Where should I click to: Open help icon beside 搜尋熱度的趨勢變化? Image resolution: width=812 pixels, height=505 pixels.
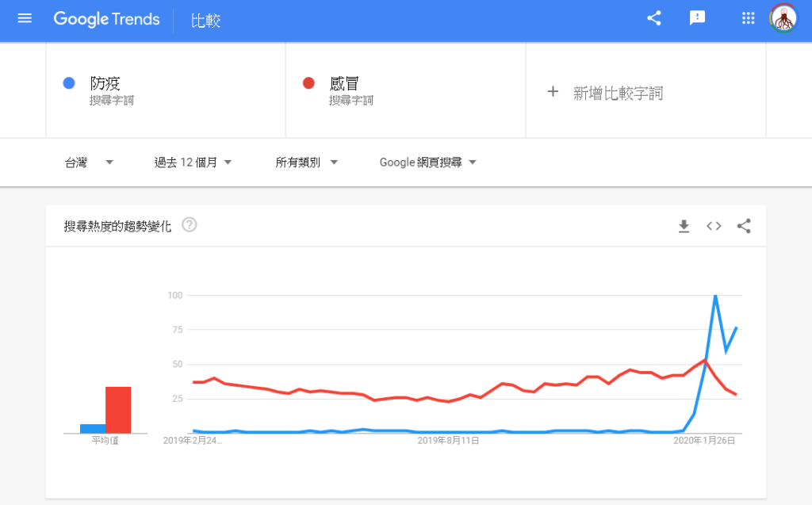pyautogui.click(x=189, y=225)
